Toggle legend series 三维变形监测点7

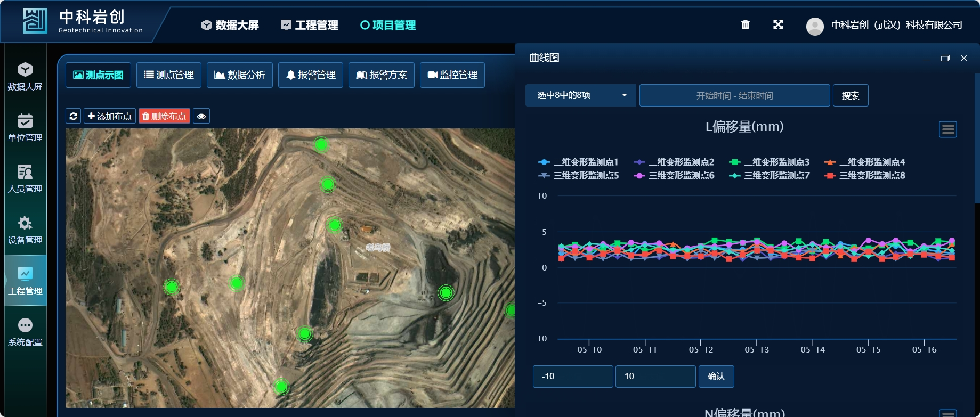[770, 175]
